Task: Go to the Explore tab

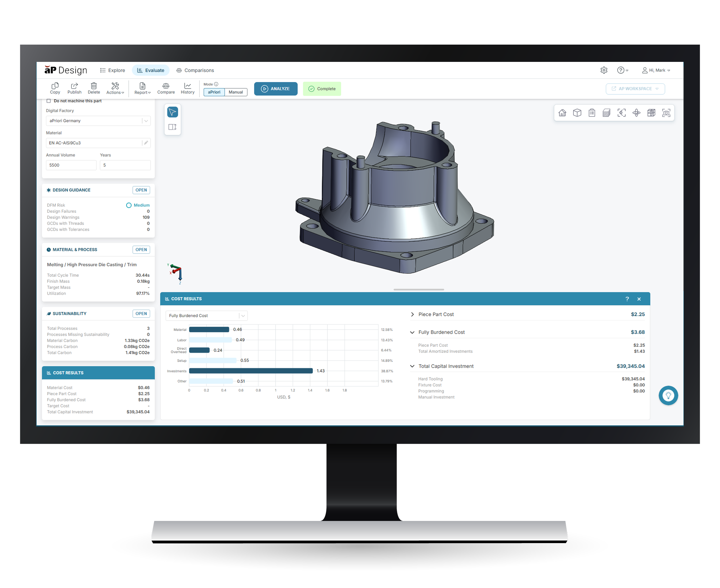Action: coord(113,71)
